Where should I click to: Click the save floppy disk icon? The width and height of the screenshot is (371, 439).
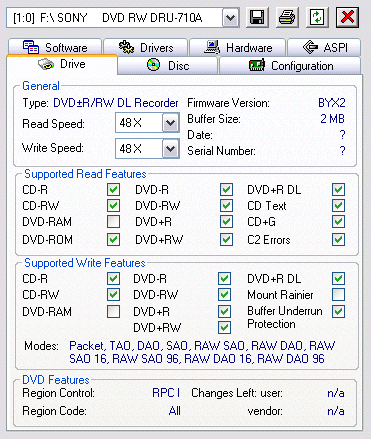[x=257, y=17]
